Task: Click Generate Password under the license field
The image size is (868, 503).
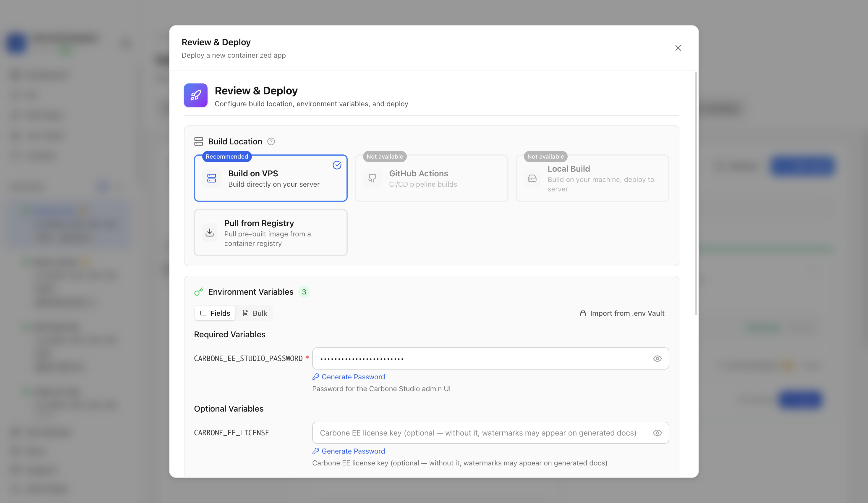Action: click(349, 451)
